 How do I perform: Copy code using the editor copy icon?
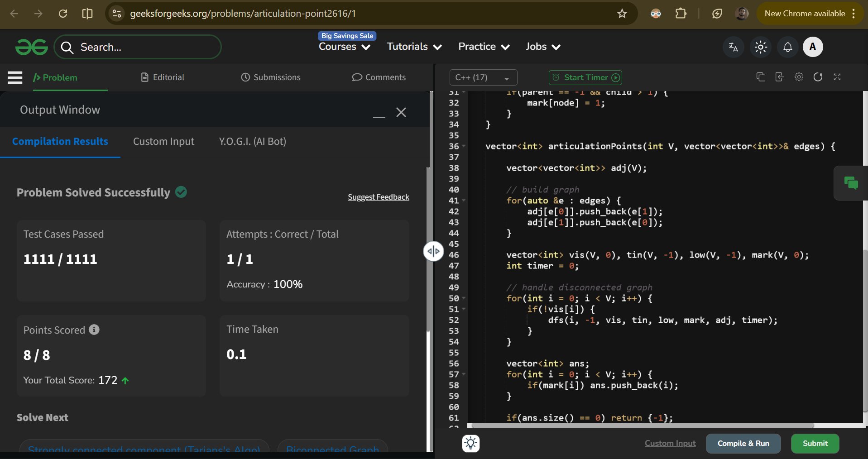(x=761, y=77)
